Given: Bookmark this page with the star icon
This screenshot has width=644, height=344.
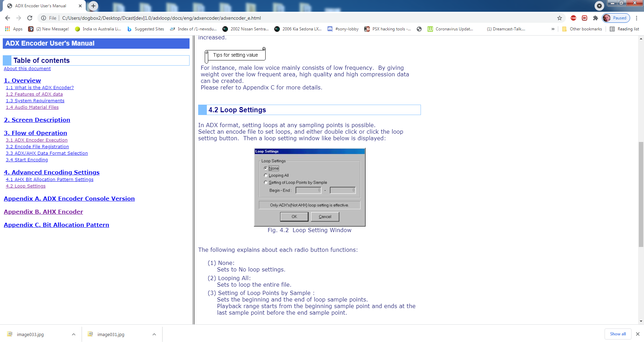Looking at the screenshot, I should pos(560,18).
